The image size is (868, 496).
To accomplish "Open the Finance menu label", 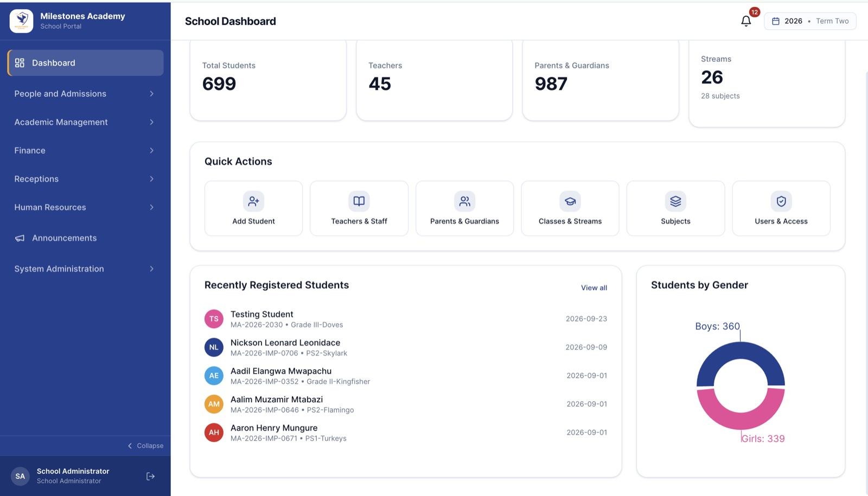I will tap(30, 151).
